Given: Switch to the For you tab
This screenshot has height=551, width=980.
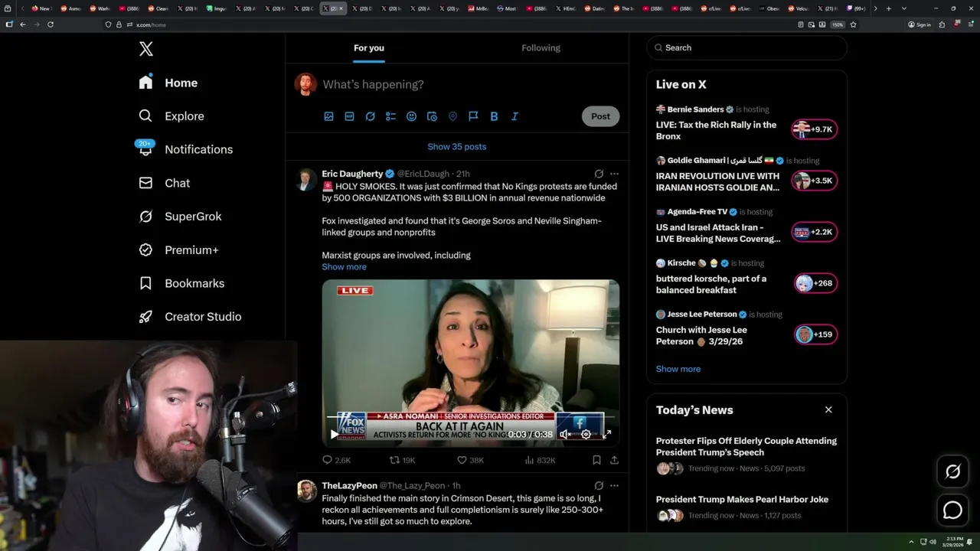Looking at the screenshot, I should [x=369, y=48].
